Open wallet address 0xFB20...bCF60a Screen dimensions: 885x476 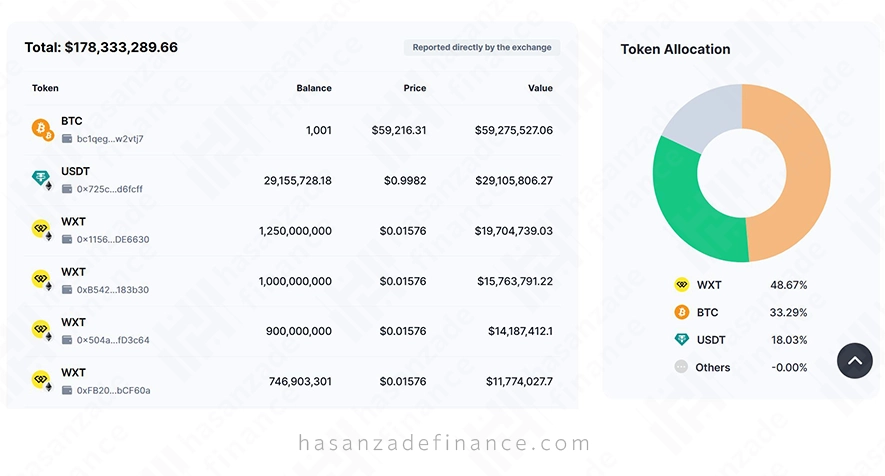click(x=113, y=390)
